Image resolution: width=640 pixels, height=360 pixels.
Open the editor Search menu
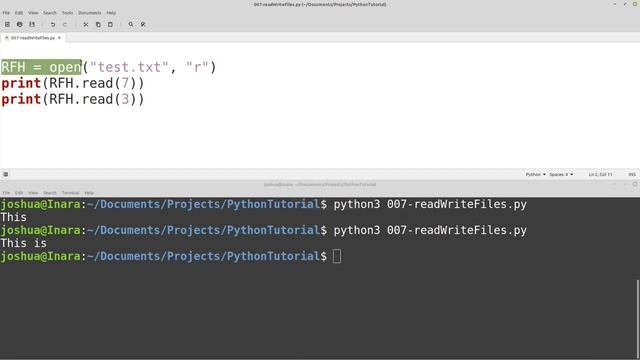coord(50,13)
